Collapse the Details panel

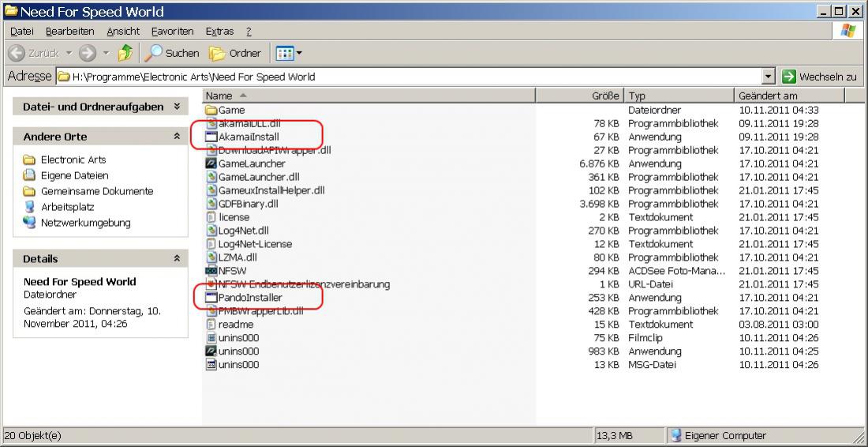177,259
